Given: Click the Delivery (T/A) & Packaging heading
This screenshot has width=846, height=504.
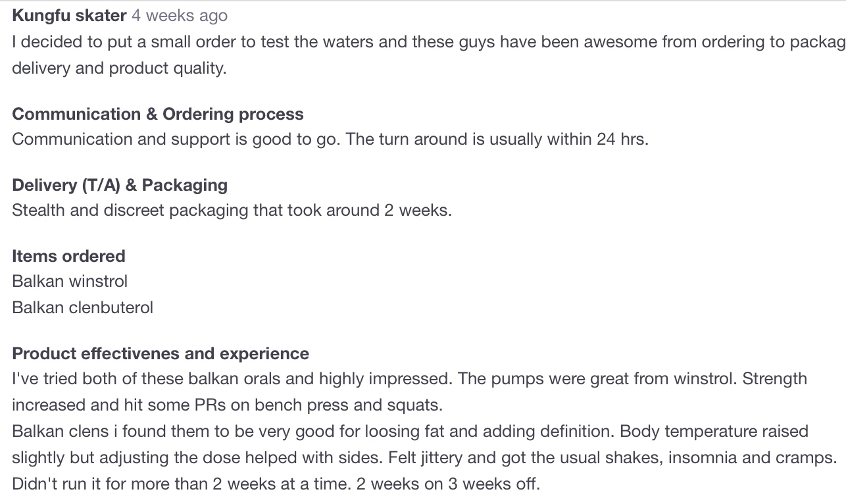Looking at the screenshot, I should pos(120,185).
